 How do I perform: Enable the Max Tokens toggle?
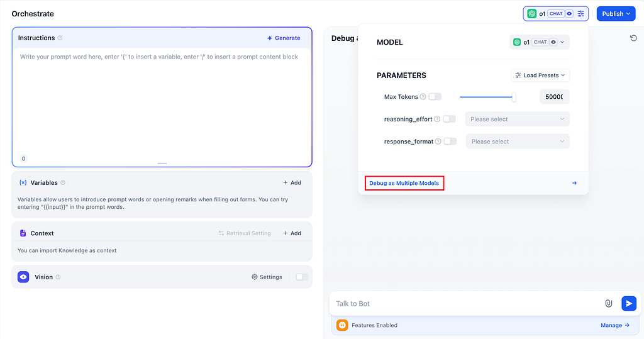point(435,97)
